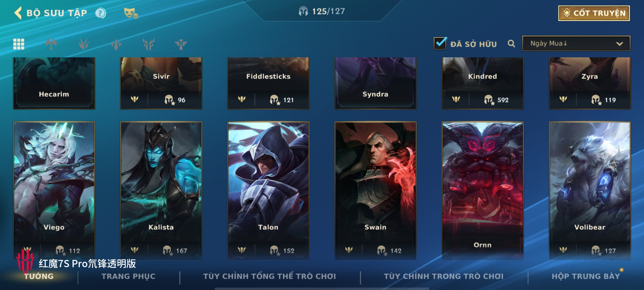Filter by the last role icon in row

[181, 44]
